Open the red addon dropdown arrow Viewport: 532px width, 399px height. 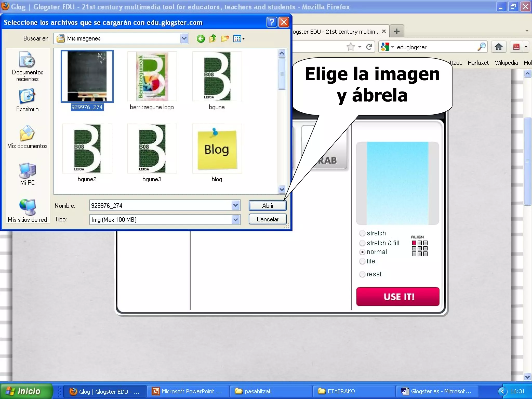[526, 47]
